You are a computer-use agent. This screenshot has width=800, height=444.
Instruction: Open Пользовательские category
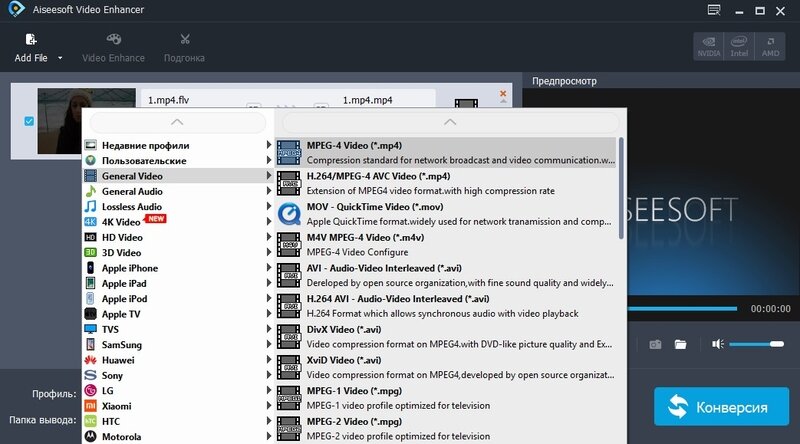178,161
